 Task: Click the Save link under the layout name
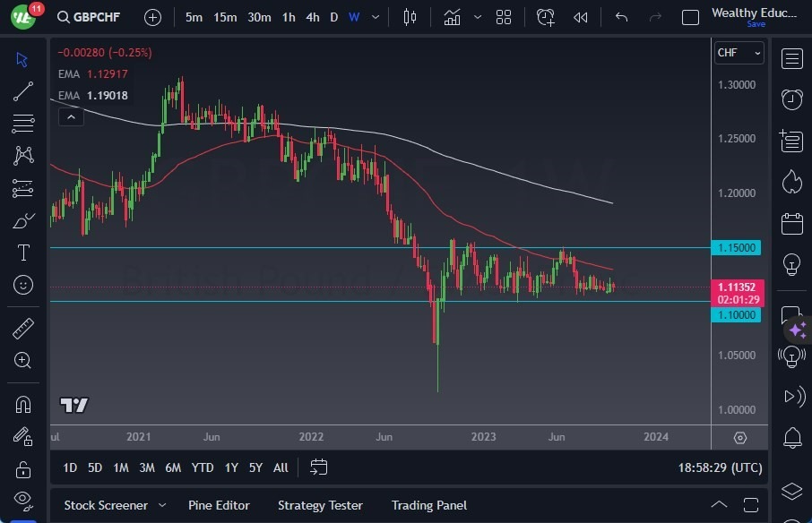(757, 24)
